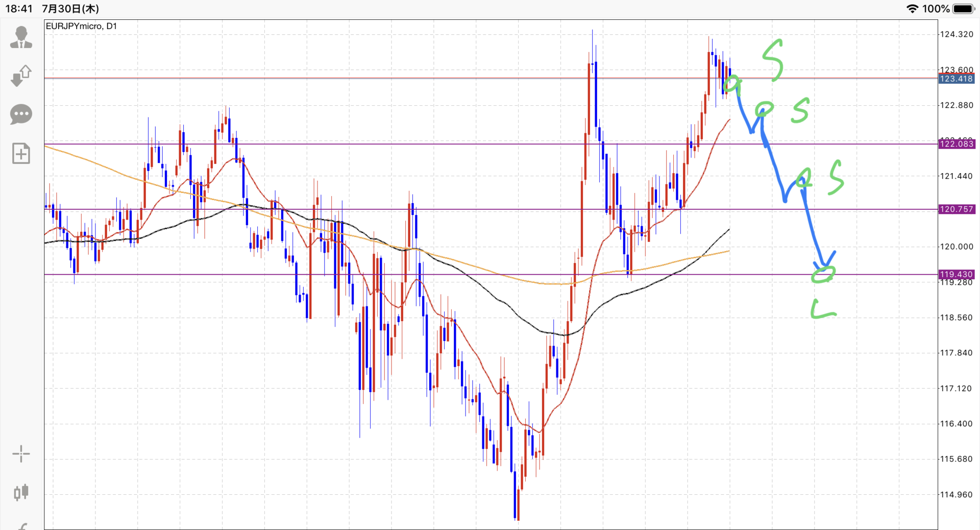Tap the 7月30日(木) date in status bar
980x530 pixels.
tap(70, 9)
